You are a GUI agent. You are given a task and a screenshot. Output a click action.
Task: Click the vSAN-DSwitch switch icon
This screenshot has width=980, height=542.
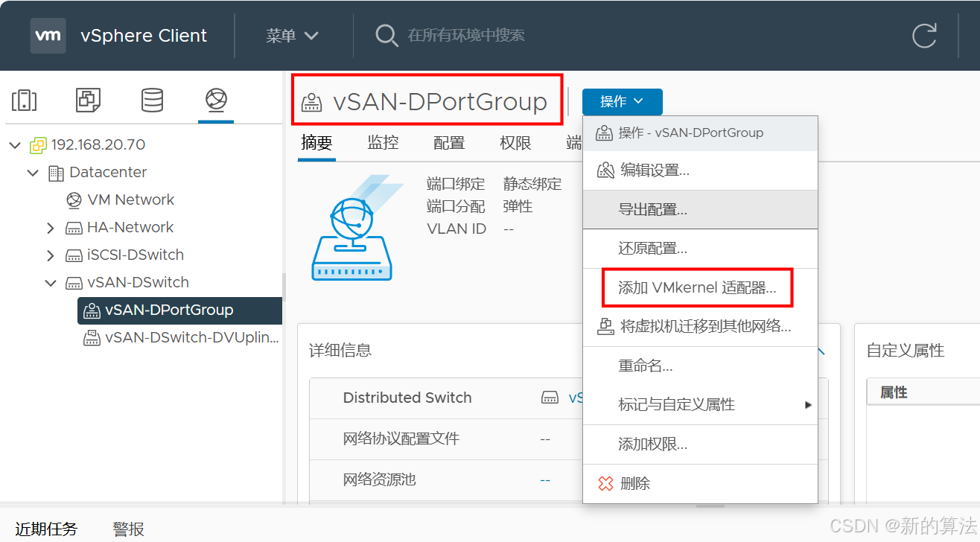coord(74,283)
